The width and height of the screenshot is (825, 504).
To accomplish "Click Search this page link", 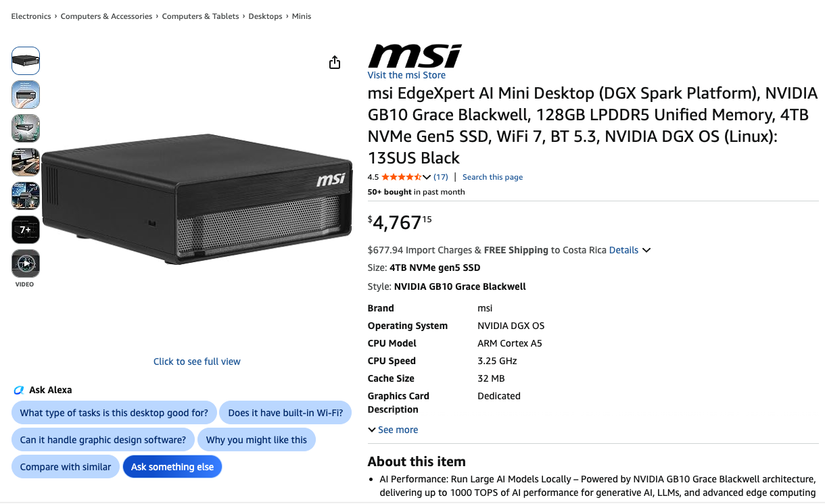I will pyautogui.click(x=492, y=177).
